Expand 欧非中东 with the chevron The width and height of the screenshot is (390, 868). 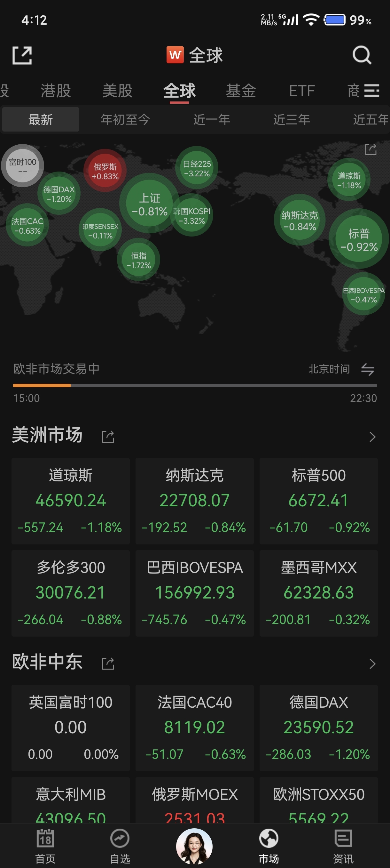[372, 663]
